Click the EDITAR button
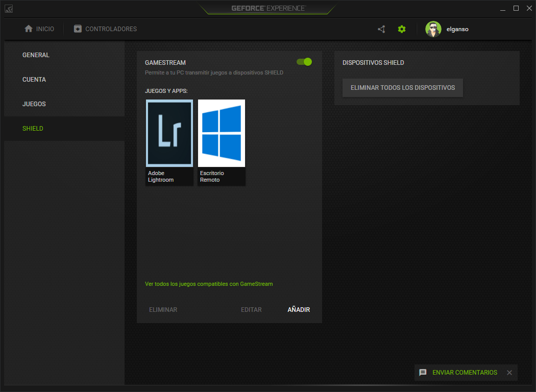 [251, 310]
